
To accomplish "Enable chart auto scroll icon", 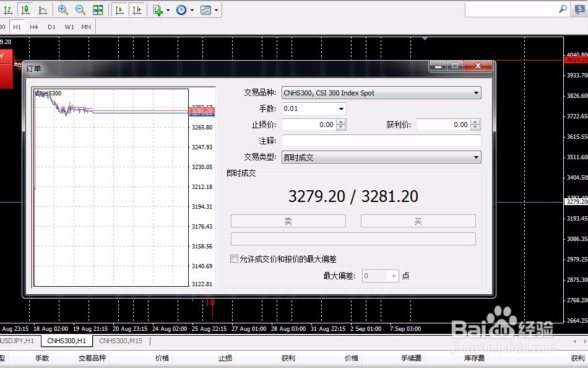I will pos(119,10).
